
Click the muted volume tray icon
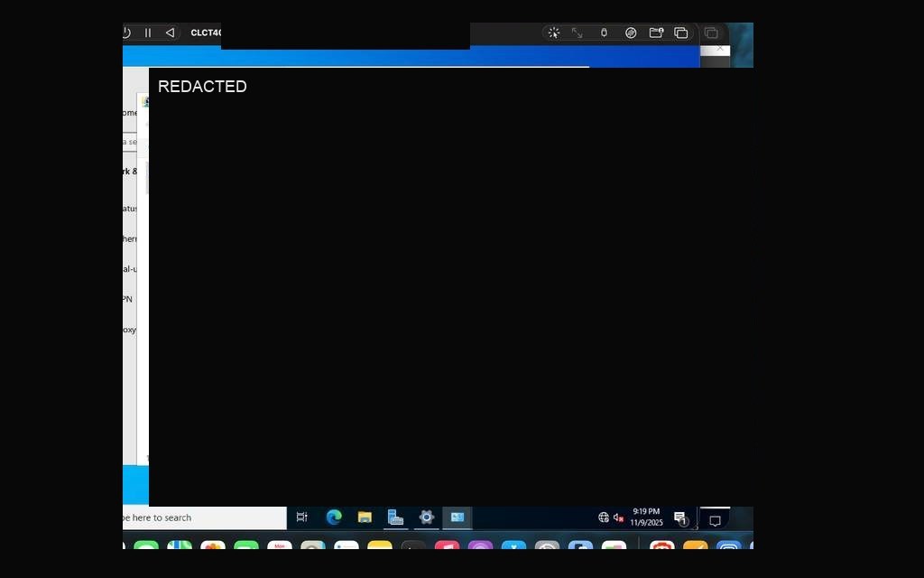click(618, 517)
